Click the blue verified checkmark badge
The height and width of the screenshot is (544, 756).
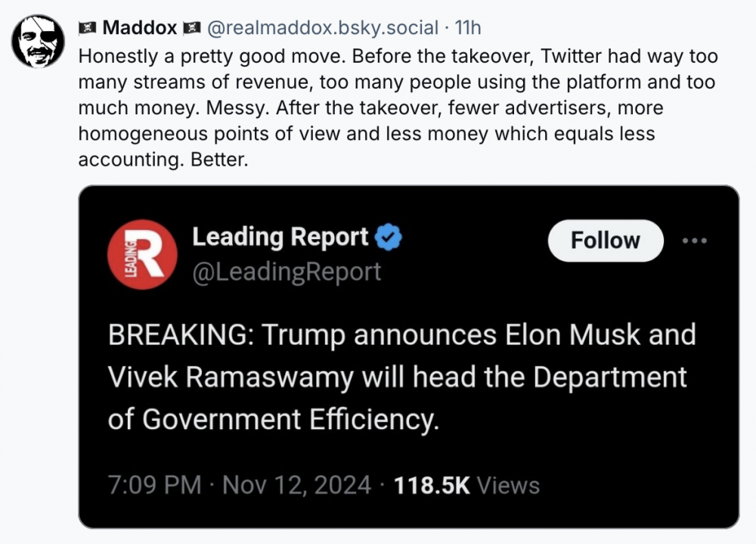pos(389,238)
